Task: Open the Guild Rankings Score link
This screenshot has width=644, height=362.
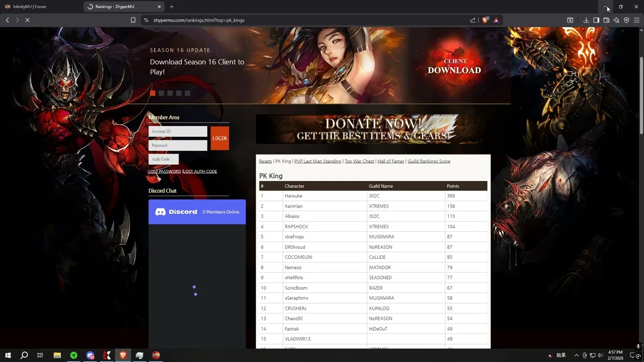Action: [429, 161]
